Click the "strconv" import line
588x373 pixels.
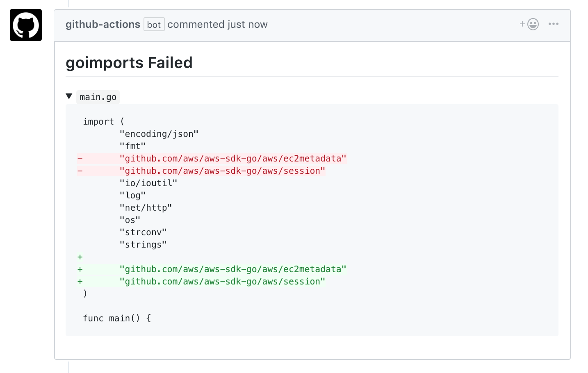[143, 232]
